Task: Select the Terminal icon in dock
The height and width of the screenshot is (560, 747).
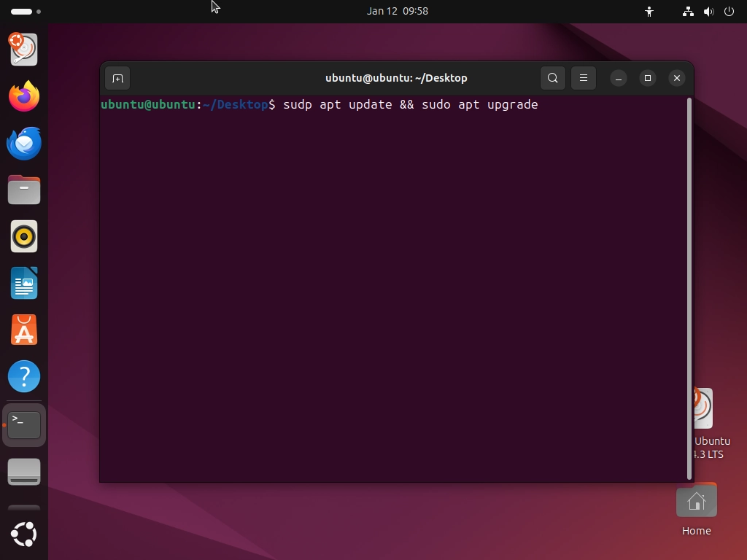Action: click(x=24, y=425)
